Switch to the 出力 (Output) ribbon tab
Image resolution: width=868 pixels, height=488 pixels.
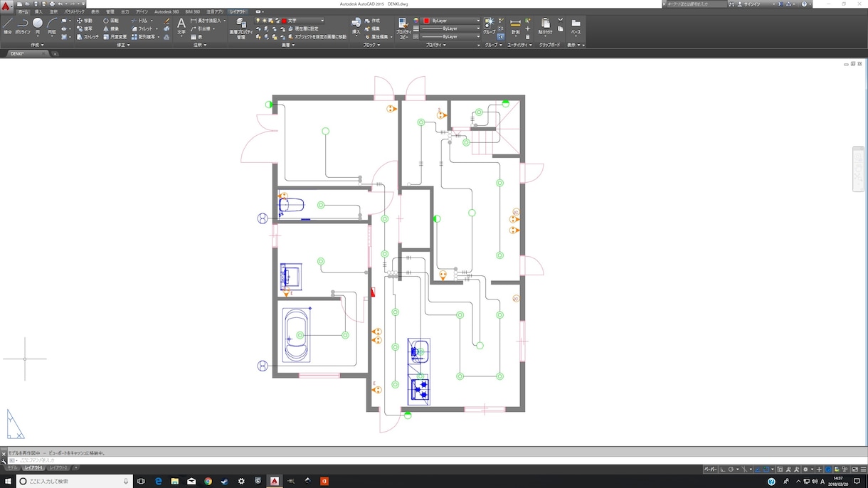pos(125,12)
